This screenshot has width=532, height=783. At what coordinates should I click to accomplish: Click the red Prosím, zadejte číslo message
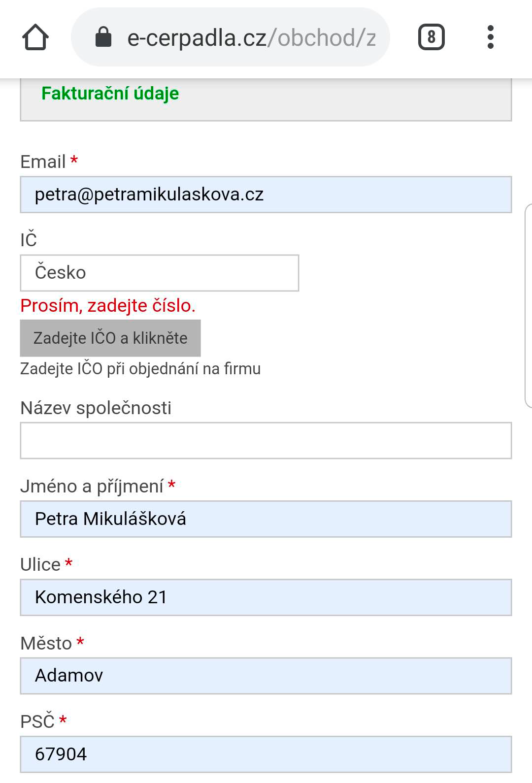coord(108,306)
